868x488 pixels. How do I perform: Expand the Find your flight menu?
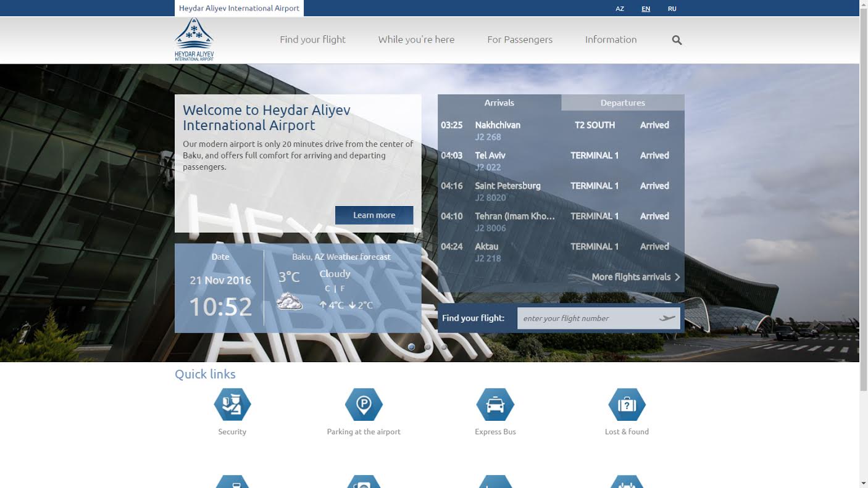pyautogui.click(x=312, y=39)
